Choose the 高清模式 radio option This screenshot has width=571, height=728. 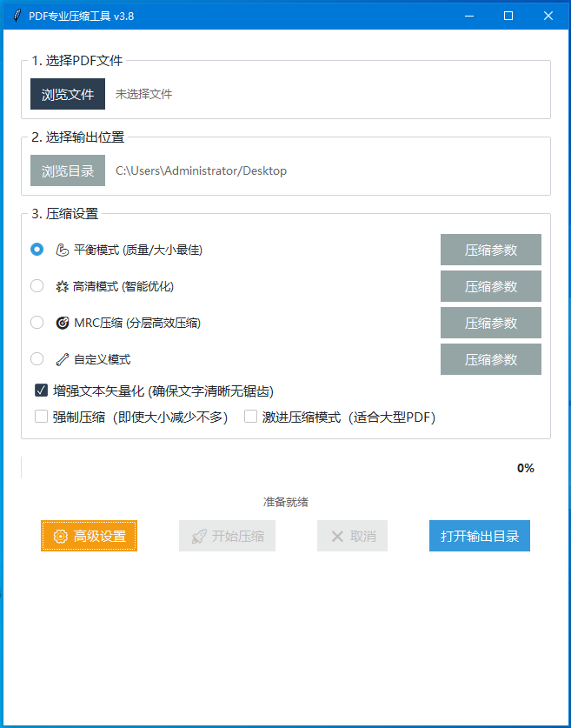click(37, 286)
